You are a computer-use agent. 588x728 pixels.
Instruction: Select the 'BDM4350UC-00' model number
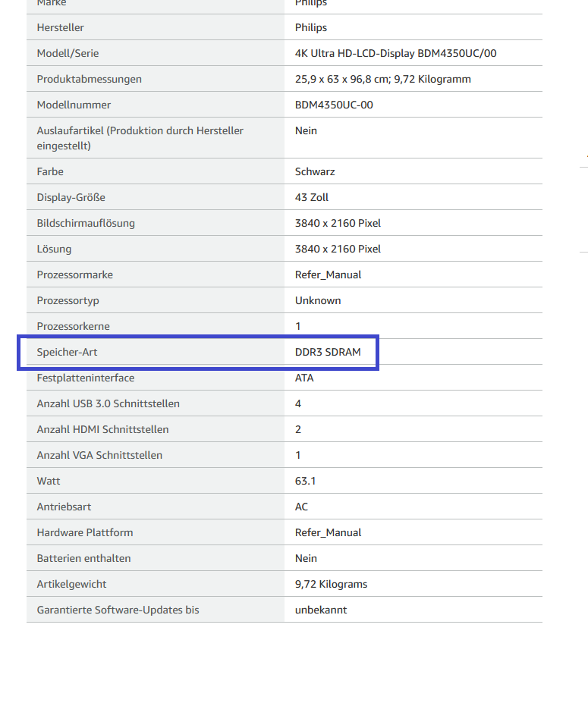click(334, 105)
